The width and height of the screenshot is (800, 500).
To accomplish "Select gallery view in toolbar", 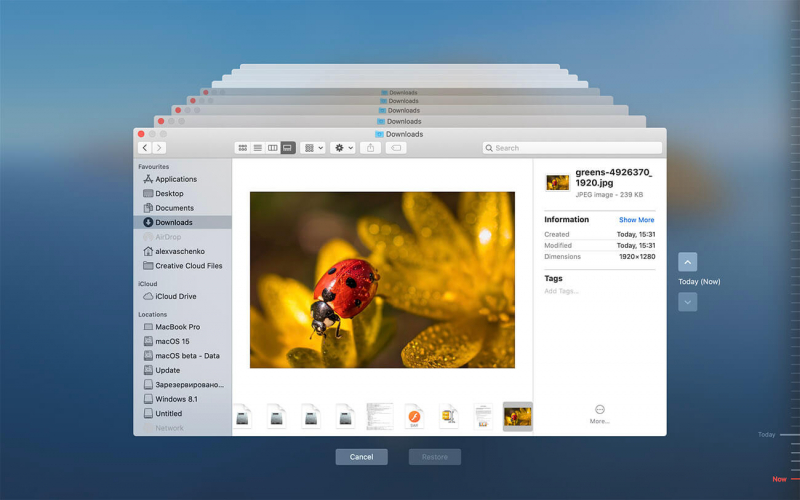I will click(x=288, y=148).
